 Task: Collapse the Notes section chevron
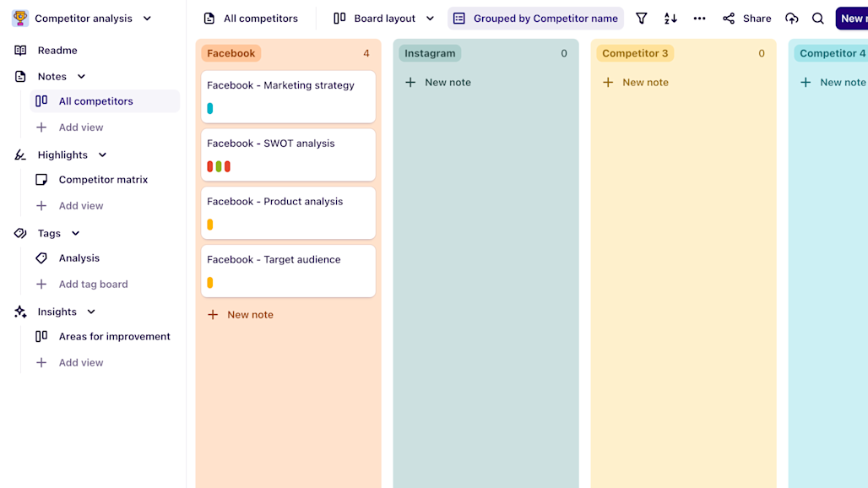click(81, 76)
